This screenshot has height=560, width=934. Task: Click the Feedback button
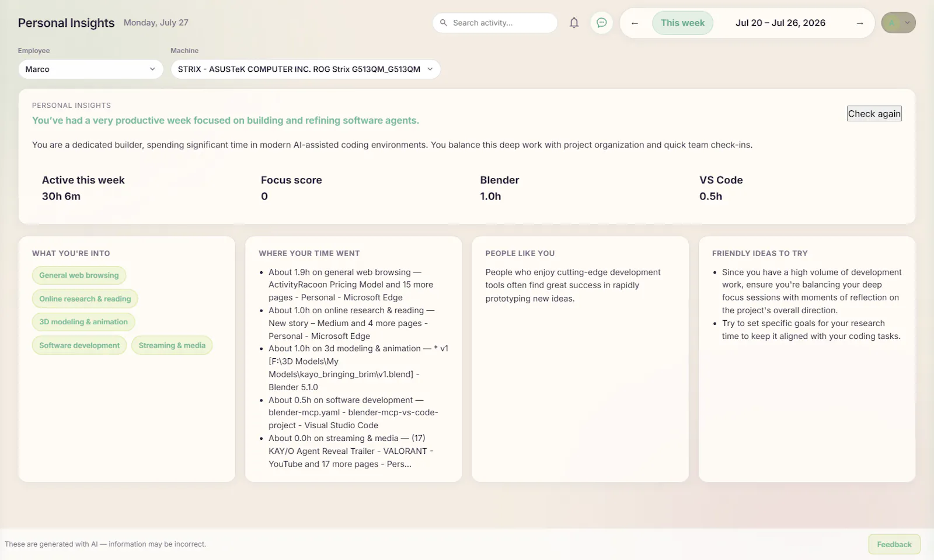click(x=894, y=544)
